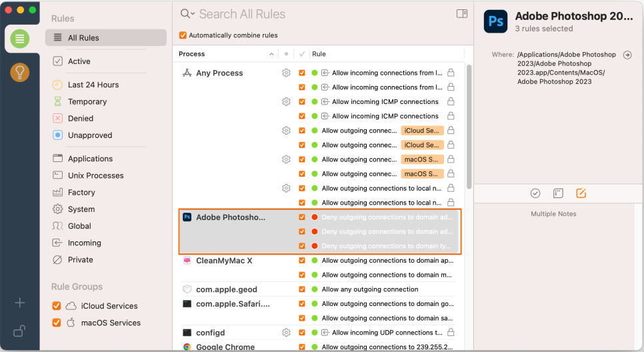The image size is (644, 352).
Task: Click lock icon on first incoming connections rule
Action: coord(451,73)
